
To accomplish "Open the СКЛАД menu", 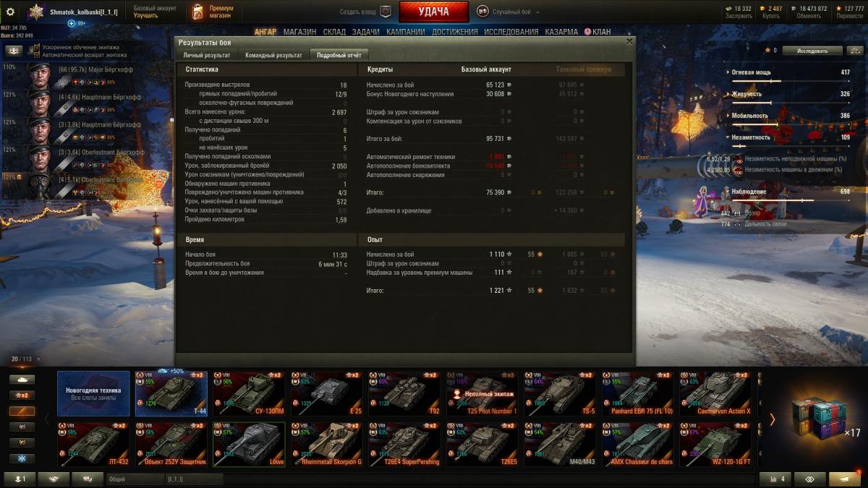I will click(x=334, y=32).
